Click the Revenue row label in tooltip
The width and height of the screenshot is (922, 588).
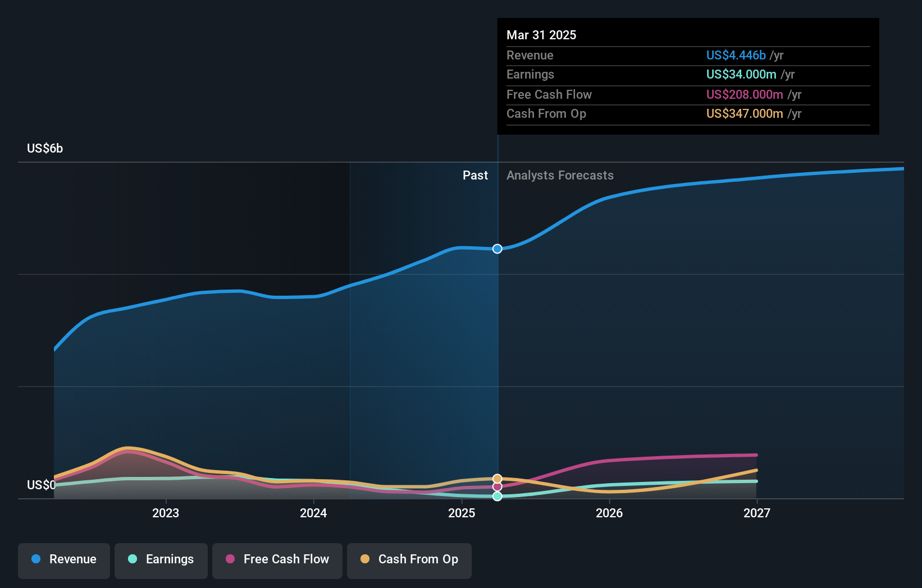tap(530, 55)
